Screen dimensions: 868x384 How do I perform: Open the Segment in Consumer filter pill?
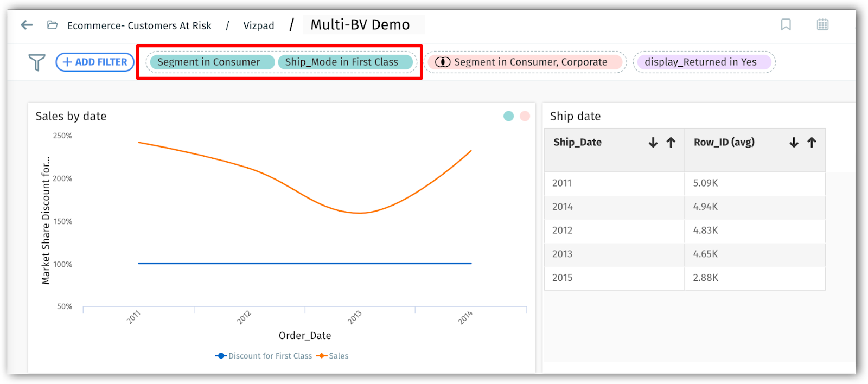(210, 62)
